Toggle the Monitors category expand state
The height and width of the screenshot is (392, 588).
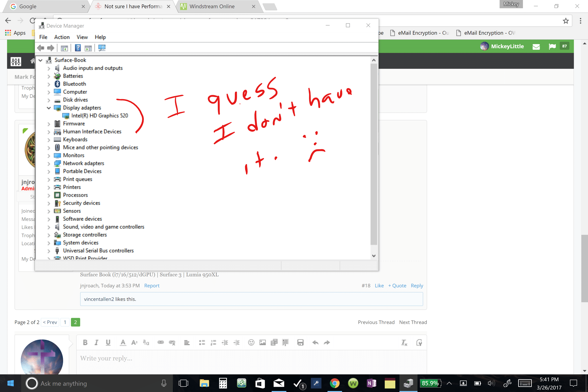49,155
